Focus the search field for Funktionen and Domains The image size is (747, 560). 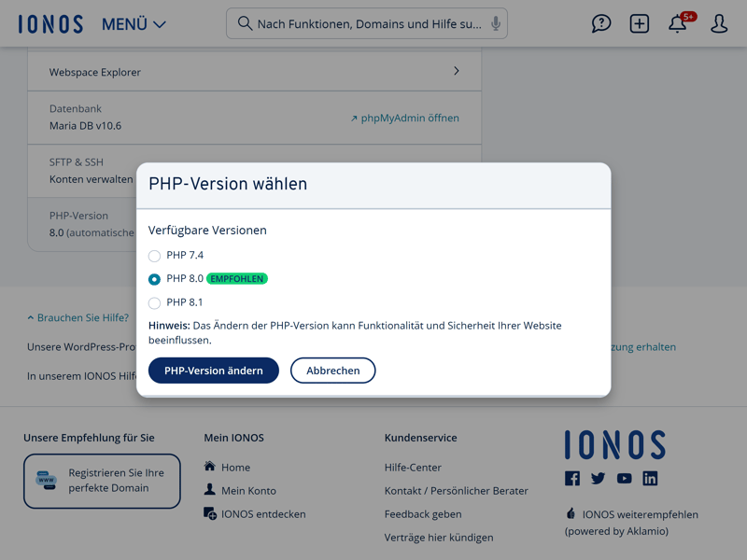click(x=367, y=23)
